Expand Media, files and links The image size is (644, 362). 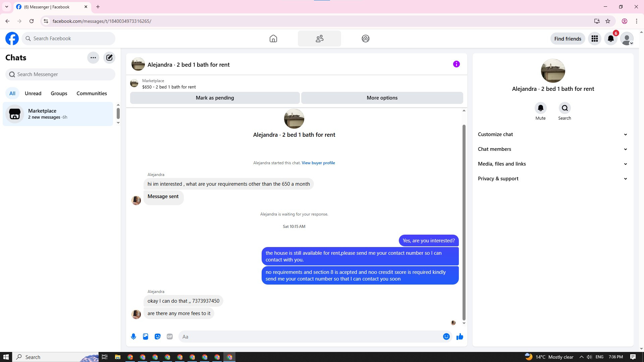[552, 164]
